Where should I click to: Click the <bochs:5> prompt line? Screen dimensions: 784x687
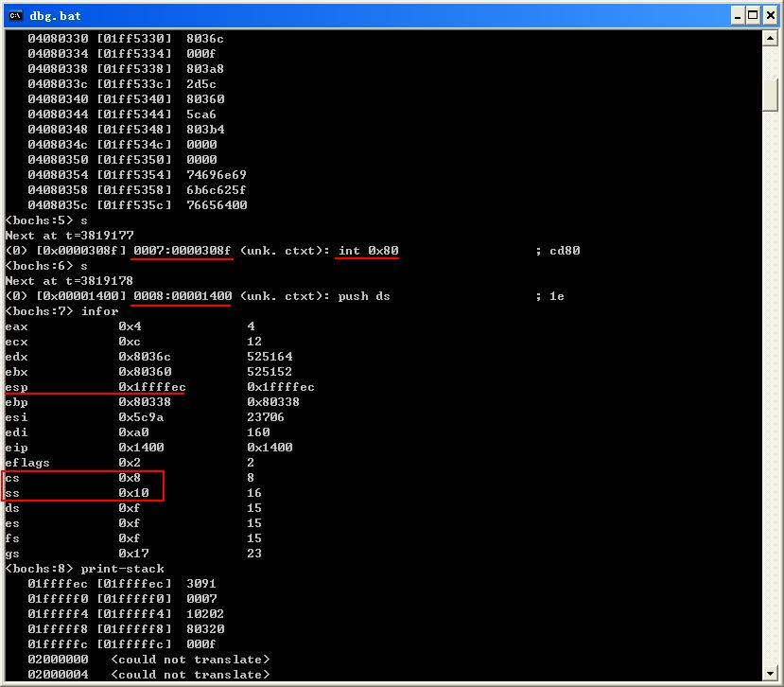[46, 220]
